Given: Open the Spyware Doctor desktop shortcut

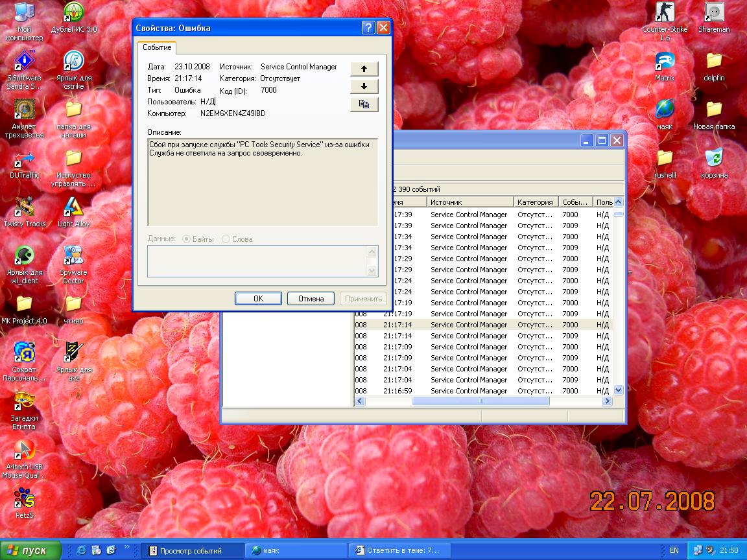Looking at the screenshot, I should click(73, 256).
